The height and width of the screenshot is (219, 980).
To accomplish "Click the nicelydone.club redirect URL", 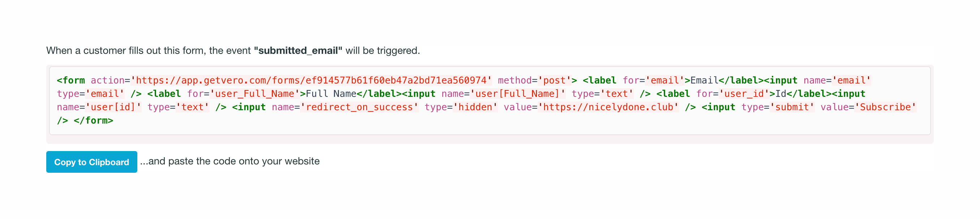I will (608, 107).
